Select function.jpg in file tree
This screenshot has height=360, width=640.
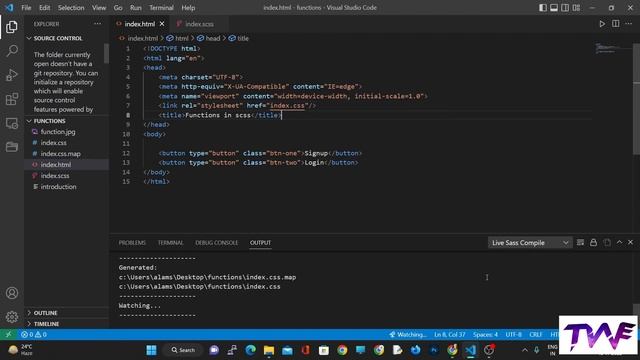(x=57, y=132)
